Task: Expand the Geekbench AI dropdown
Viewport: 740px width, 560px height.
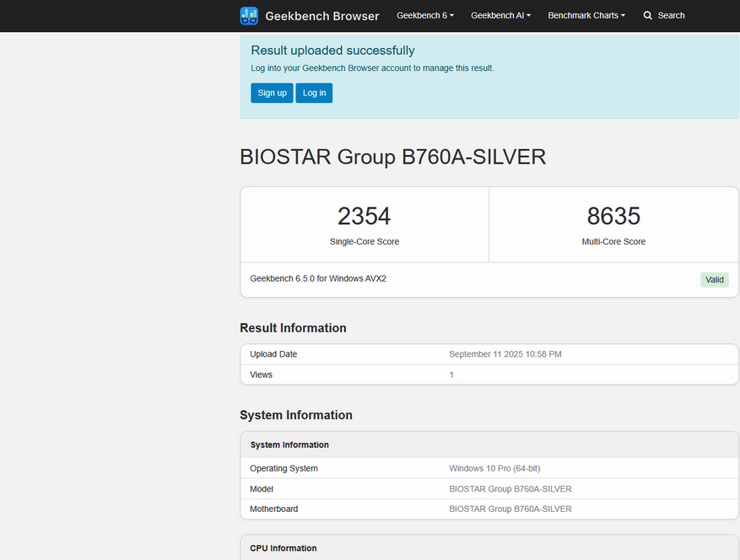Action: point(500,16)
